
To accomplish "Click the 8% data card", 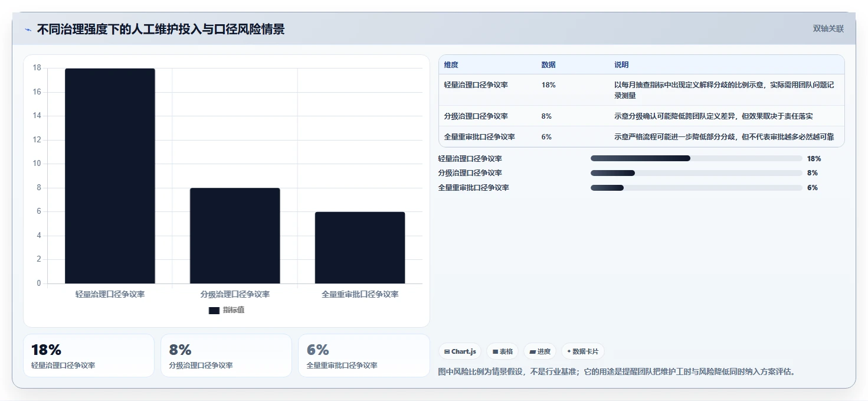I will pyautogui.click(x=226, y=356).
